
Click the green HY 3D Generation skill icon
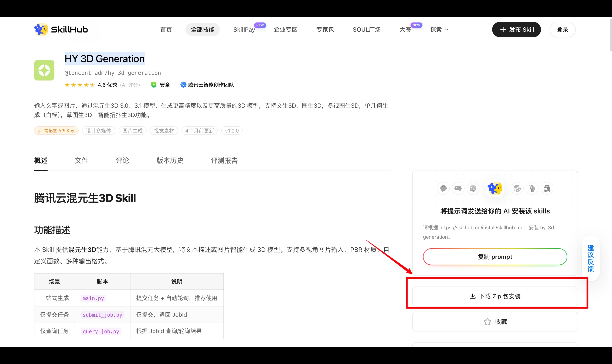(44, 70)
